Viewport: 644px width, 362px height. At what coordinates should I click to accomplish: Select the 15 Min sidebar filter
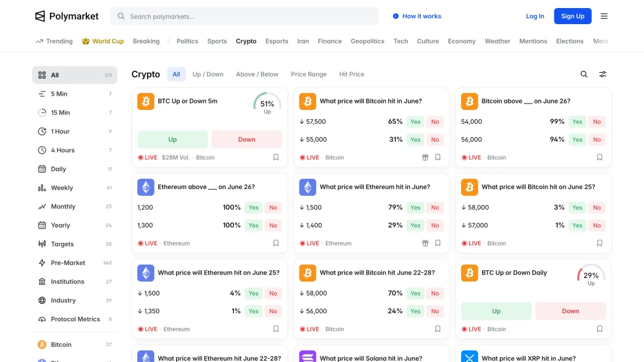pyautogui.click(x=75, y=113)
